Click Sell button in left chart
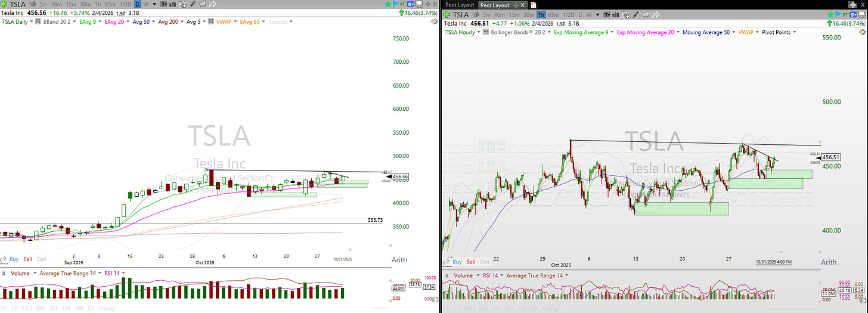The height and width of the screenshot is (313, 868). coord(28,259)
